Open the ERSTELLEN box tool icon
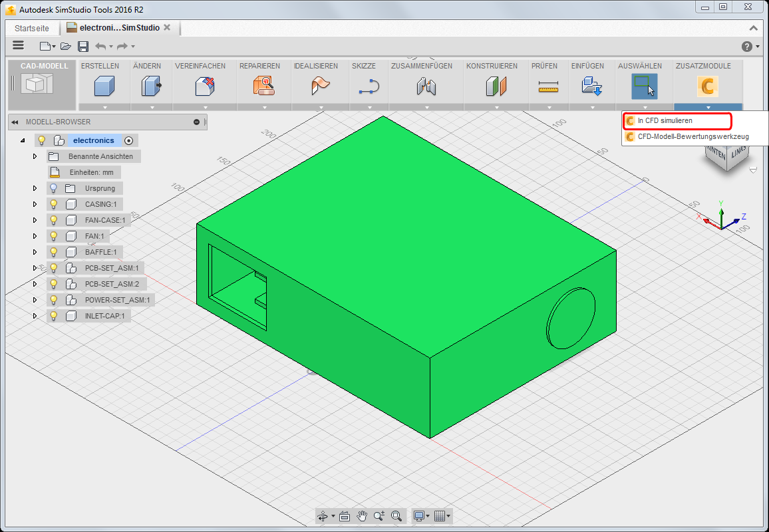Viewport: 769px width, 532px height. 104,86
